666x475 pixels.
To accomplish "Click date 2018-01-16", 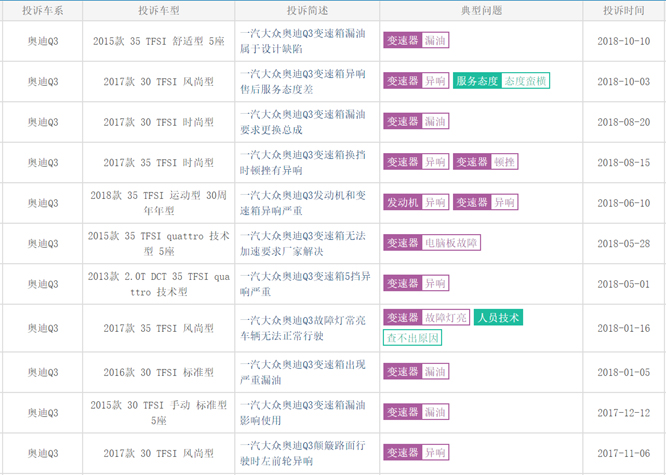I will (624, 328).
